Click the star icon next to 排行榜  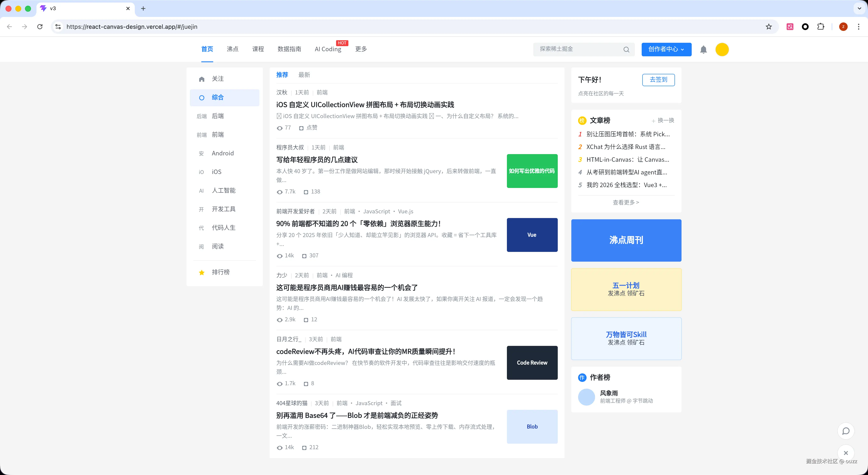pos(202,272)
